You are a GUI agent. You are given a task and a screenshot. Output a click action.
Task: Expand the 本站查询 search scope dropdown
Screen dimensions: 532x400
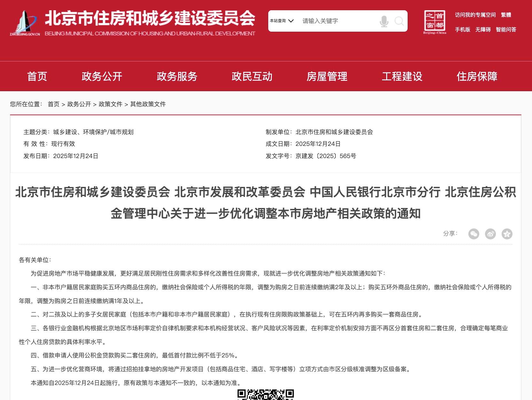point(281,21)
